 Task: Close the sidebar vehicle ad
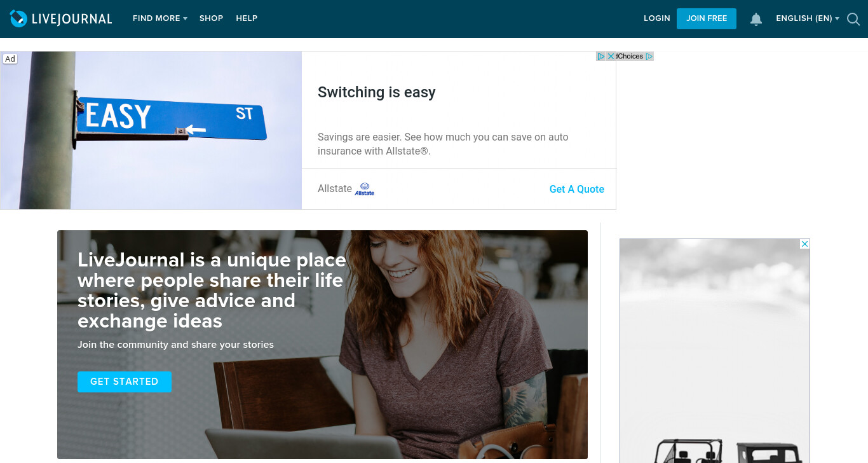click(805, 244)
